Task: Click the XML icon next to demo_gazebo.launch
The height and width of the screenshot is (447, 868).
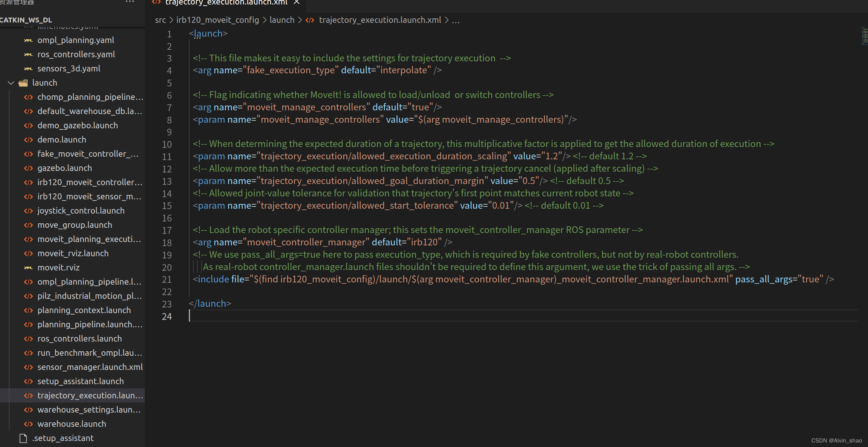Action: [x=28, y=125]
